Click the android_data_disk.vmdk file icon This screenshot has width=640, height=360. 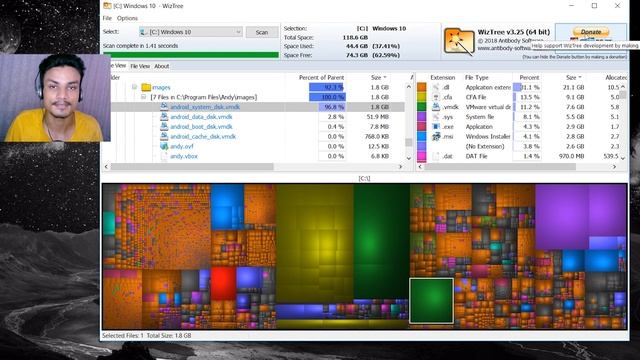tap(164, 116)
